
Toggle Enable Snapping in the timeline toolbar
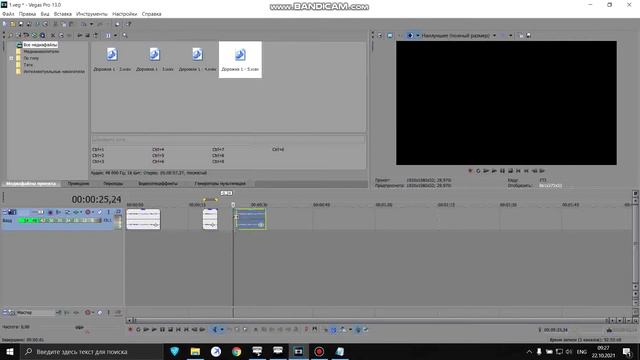[325, 329]
